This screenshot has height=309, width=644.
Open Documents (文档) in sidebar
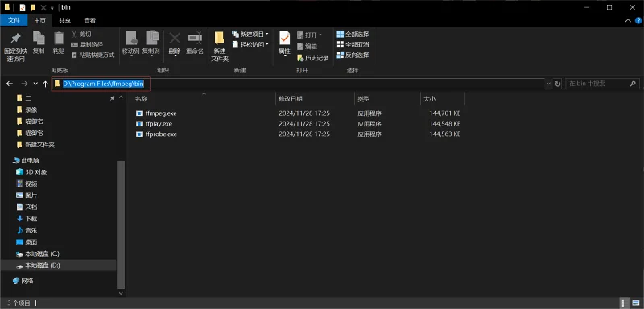pyautogui.click(x=31, y=207)
